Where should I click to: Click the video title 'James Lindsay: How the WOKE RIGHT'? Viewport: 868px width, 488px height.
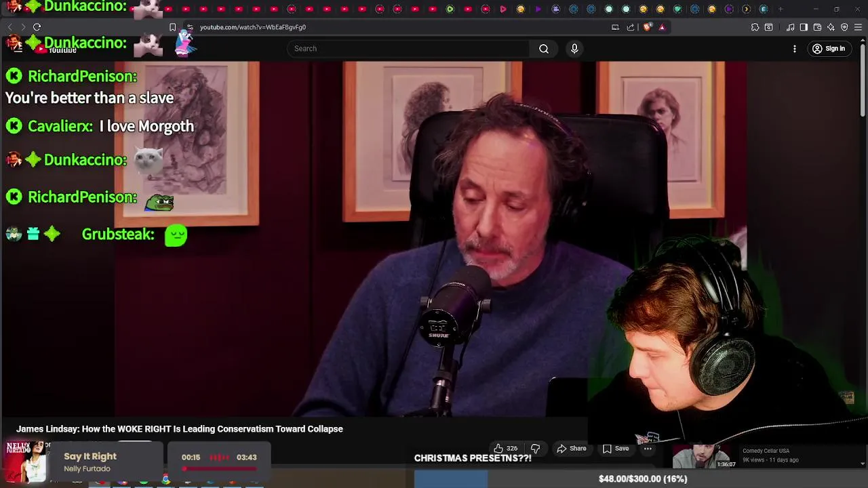point(180,429)
